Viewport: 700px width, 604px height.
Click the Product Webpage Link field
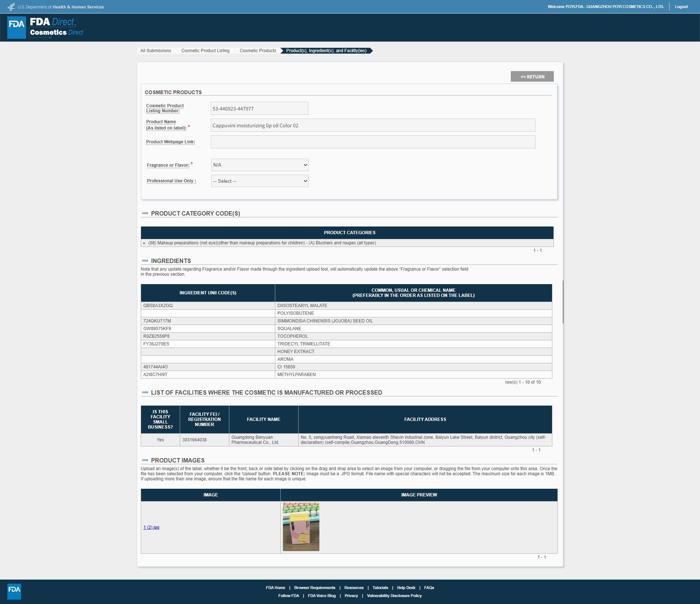coord(373,142)
